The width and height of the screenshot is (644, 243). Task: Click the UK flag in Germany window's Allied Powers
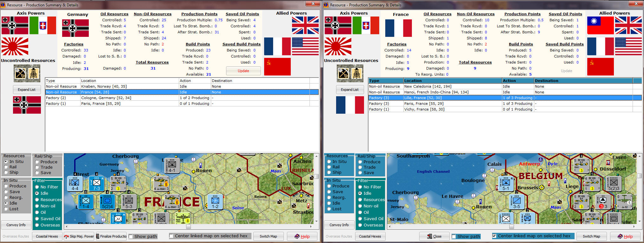(x=305, y=25)
